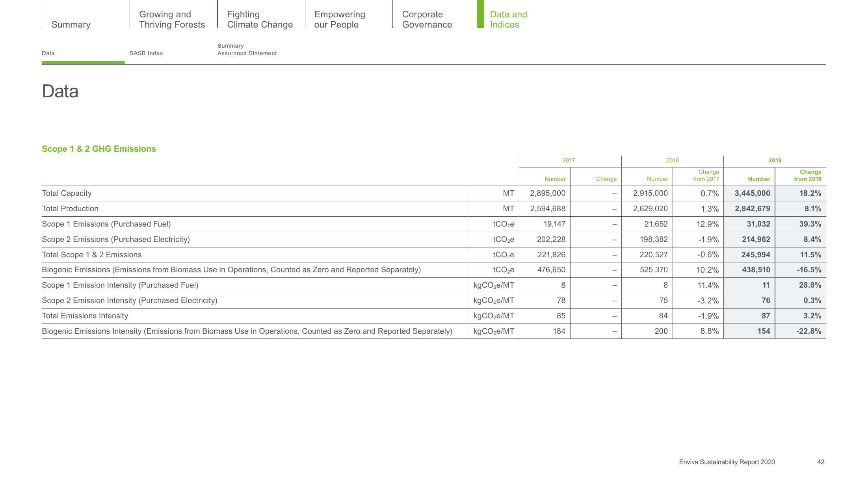Select the 2,842,679 production value
Screen dimensions: 868x489
[x=752, y=209]
